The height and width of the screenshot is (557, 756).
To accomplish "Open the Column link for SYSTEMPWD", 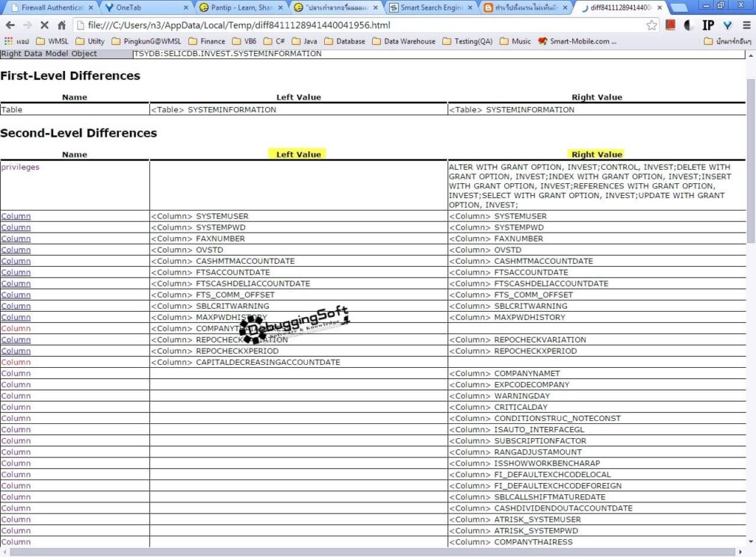I will 16,227.
